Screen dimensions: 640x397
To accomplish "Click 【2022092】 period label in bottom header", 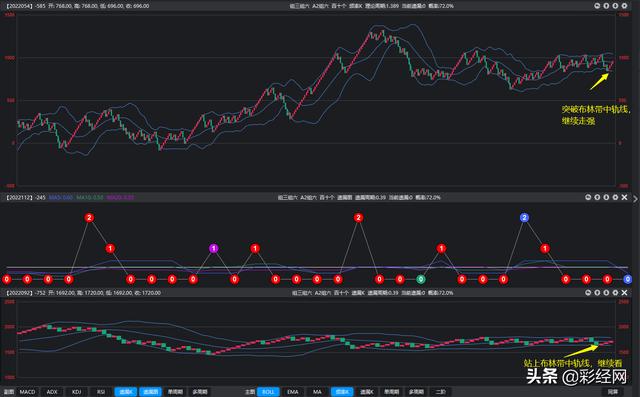I will coord(20,293).
